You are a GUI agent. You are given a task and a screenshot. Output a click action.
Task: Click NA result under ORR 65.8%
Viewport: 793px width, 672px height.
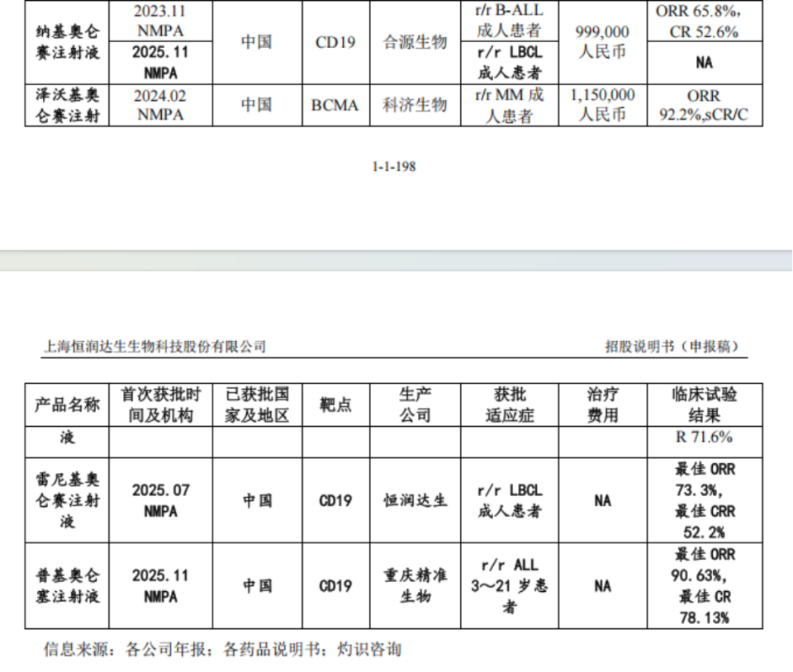(705, 63)
